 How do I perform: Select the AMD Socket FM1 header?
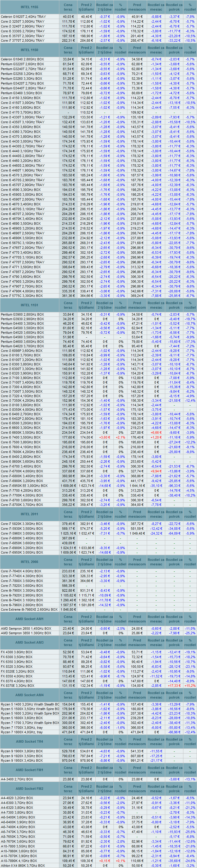click(x=29, y=770)
